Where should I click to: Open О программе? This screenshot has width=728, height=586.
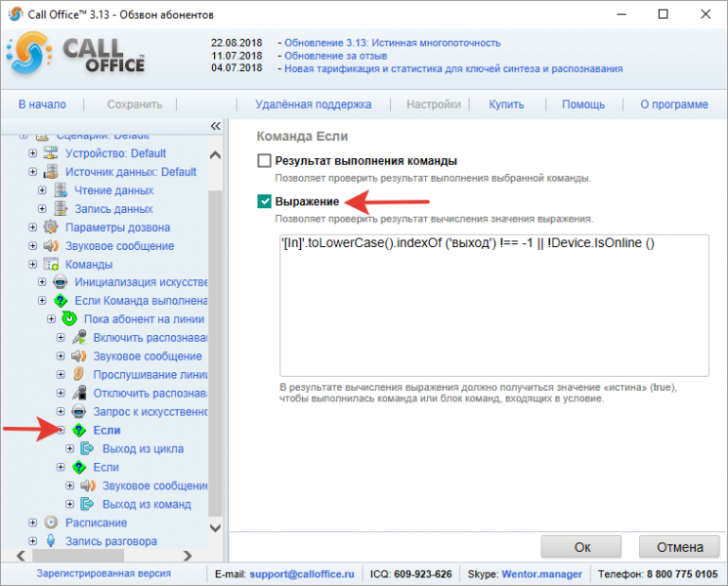[x=674, y=105]
